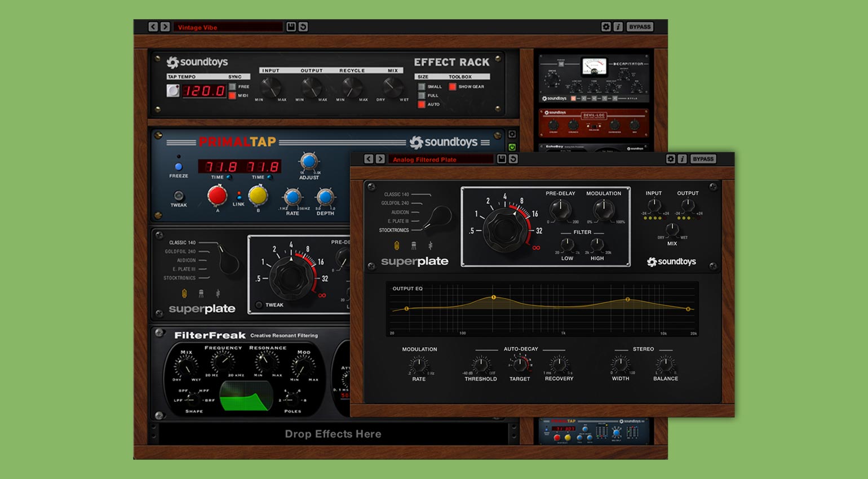Save the Analog Filtered Plate preset
Viewport: 868px width, 479px height.
[502, 159]
